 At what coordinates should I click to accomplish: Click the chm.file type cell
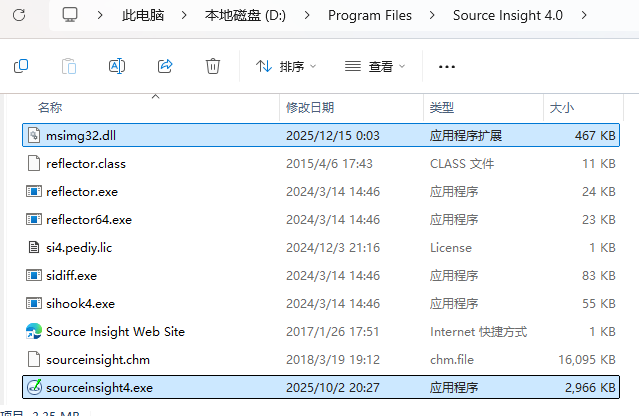(452, 359)
